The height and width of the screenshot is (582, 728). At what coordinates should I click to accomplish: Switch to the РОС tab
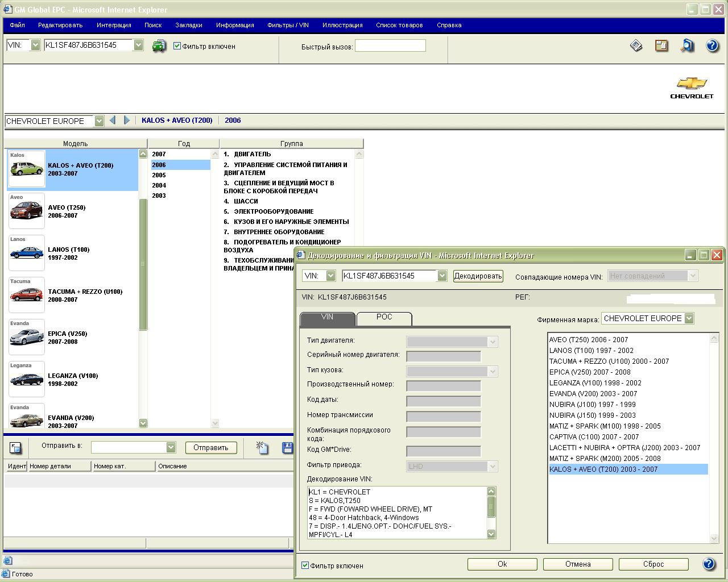(x=384, y=318)
